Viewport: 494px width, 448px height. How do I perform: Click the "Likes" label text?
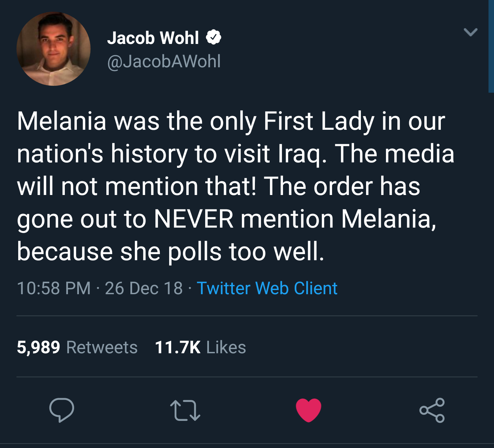(226, 347)
